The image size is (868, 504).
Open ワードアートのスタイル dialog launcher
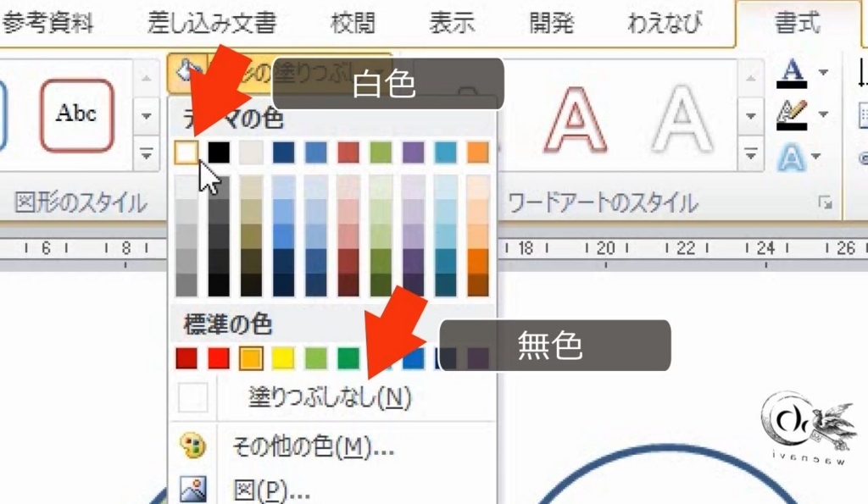coord(825,203)
